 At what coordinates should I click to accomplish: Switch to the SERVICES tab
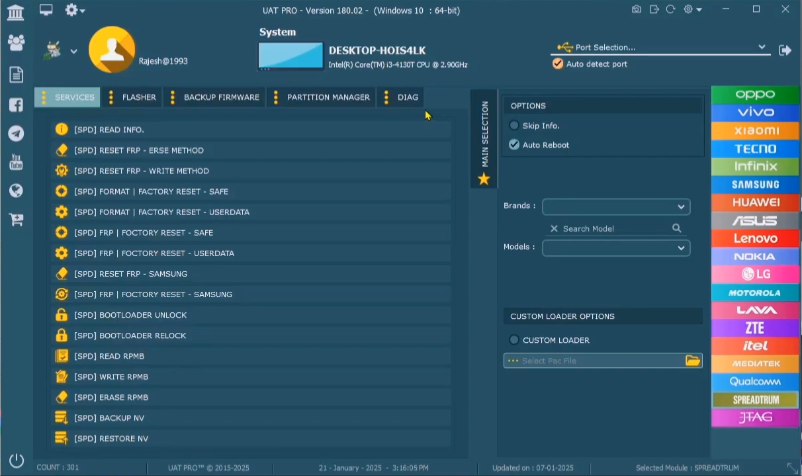tap(68, 97)
